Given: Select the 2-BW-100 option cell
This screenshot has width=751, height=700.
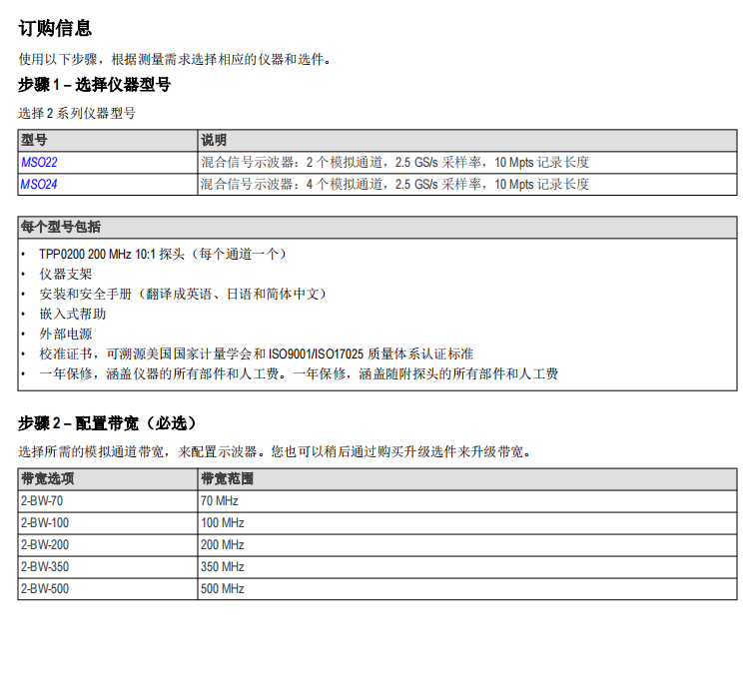Looking at the screenshot, I should click(x=108, y=523).
